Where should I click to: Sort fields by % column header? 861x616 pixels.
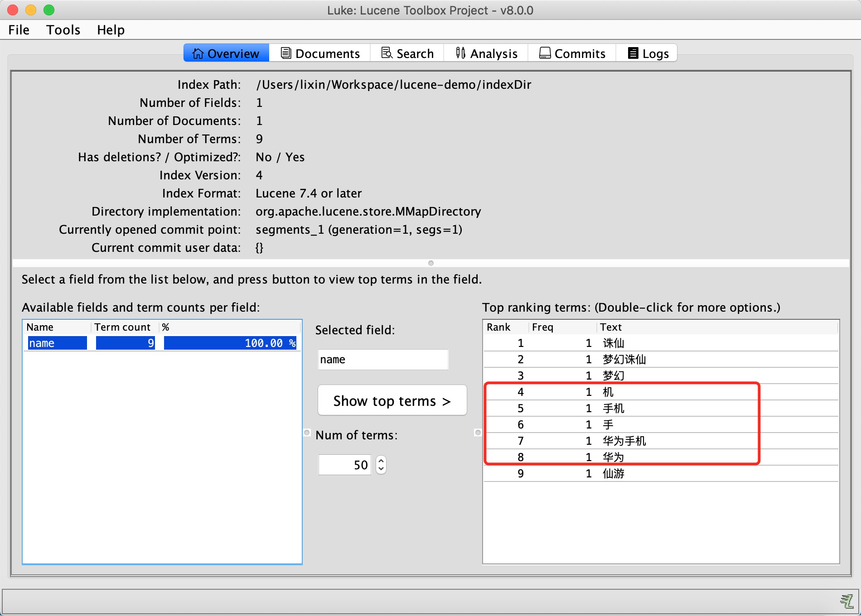pyautogui.click(x=230, y=327)
